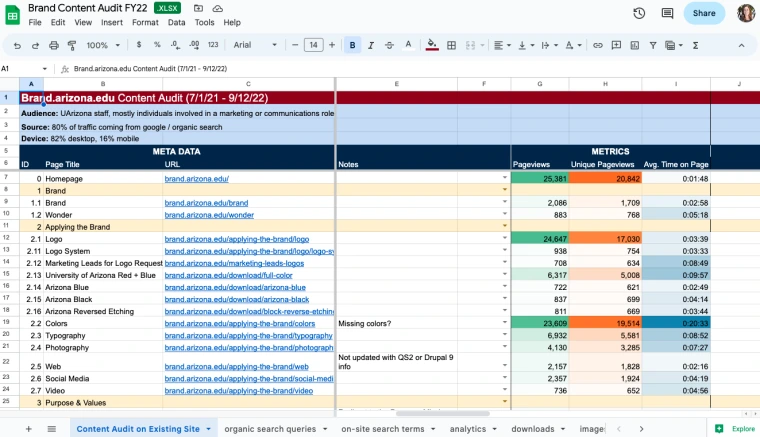The height and width of the screenshot is (437, 760).
Task: Switch to on-site search terms tab
Action: click(x=382, y=429)
